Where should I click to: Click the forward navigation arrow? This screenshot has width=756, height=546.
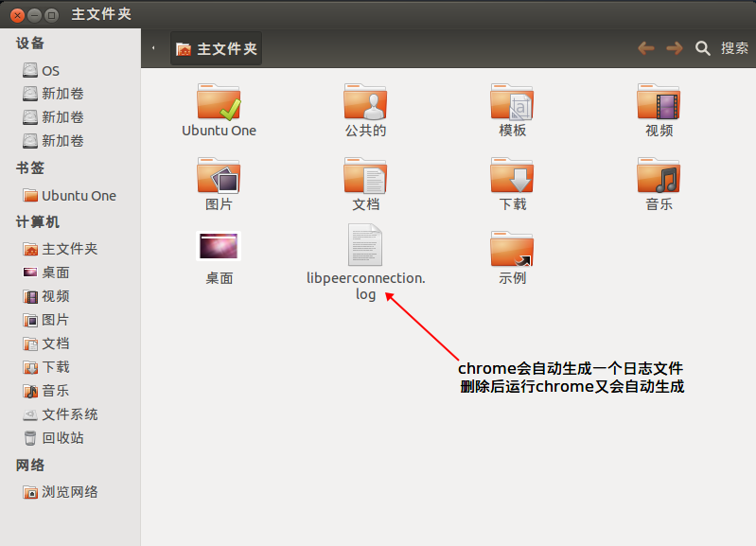coord(675,48)
